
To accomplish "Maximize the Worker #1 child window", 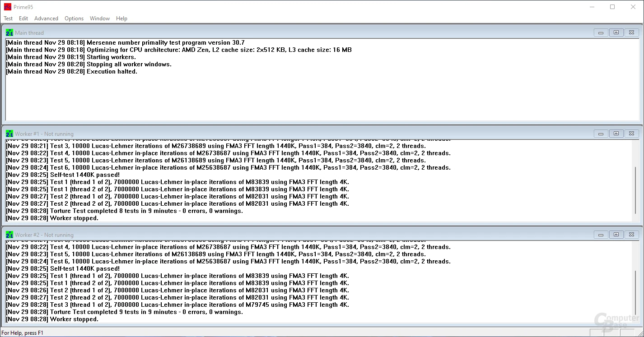I will coord(616,134).
